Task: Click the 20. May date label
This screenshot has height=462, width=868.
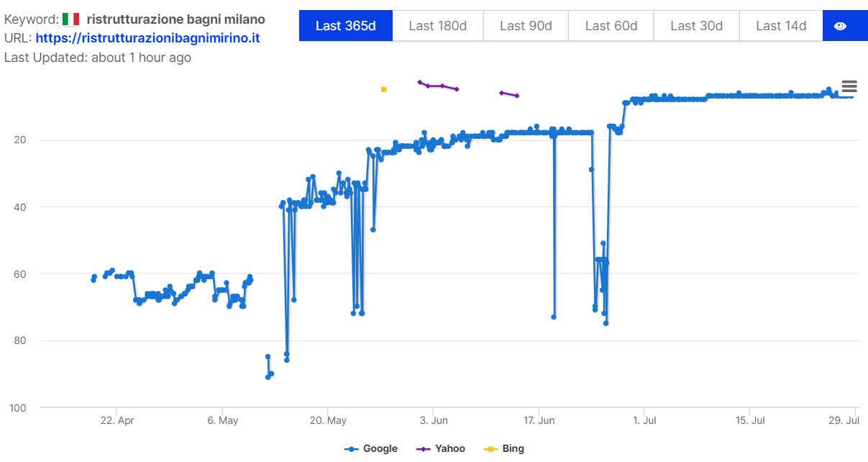Action: tap(326, 420)
